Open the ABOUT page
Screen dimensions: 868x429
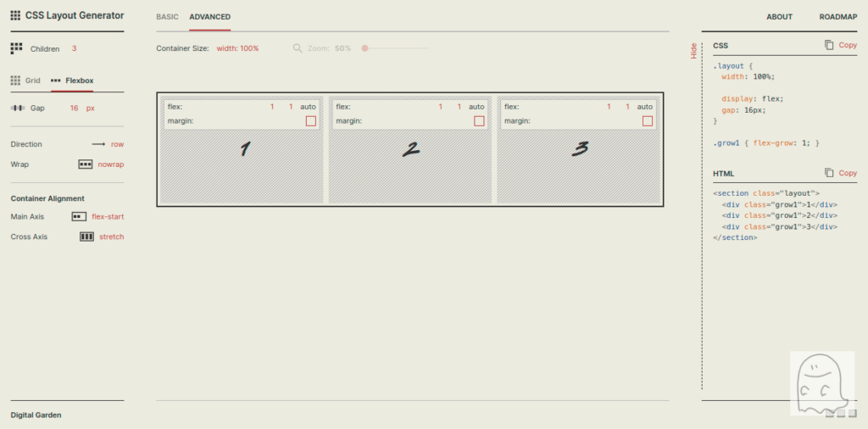click(780, 17)
